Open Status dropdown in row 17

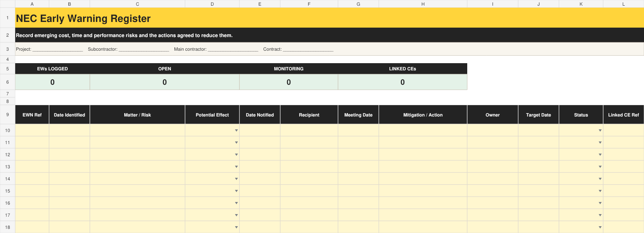pos(600,215)
